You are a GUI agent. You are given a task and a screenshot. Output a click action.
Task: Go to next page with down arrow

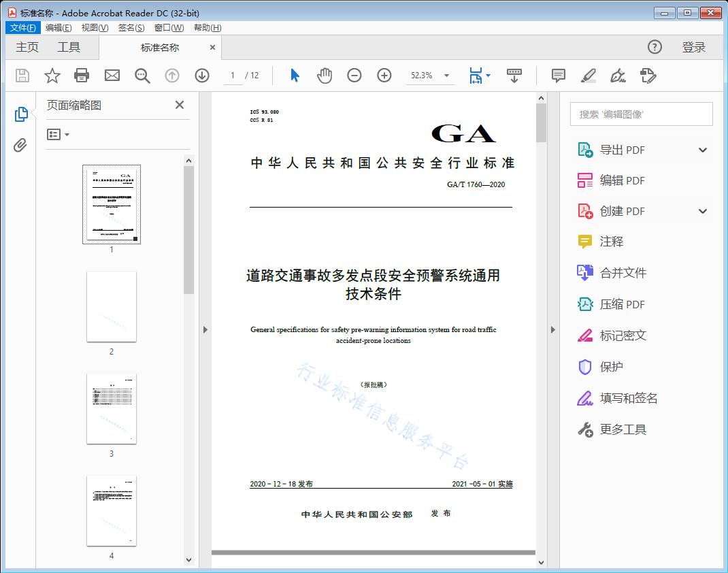202,76
